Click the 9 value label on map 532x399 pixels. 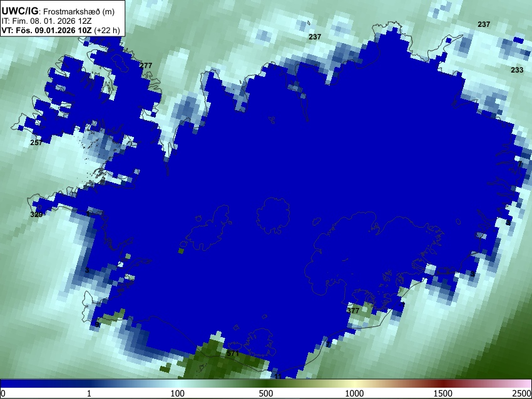click(x=97, y=325)
